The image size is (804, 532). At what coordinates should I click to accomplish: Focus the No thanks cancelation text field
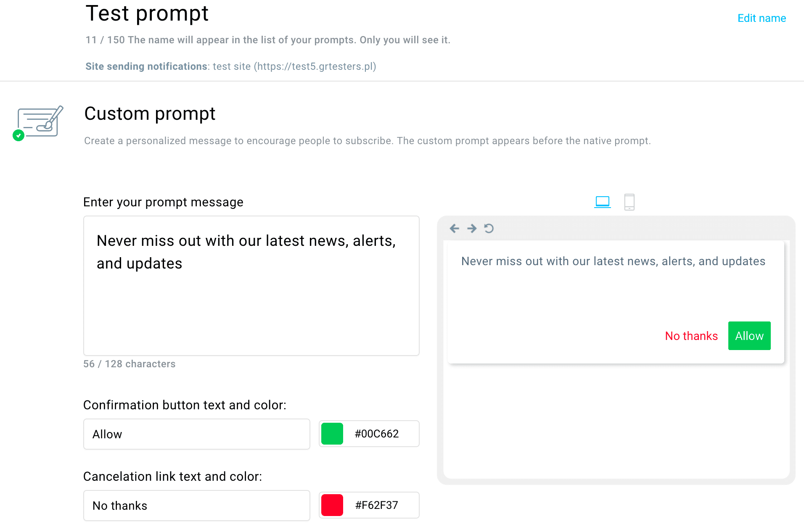197,506
